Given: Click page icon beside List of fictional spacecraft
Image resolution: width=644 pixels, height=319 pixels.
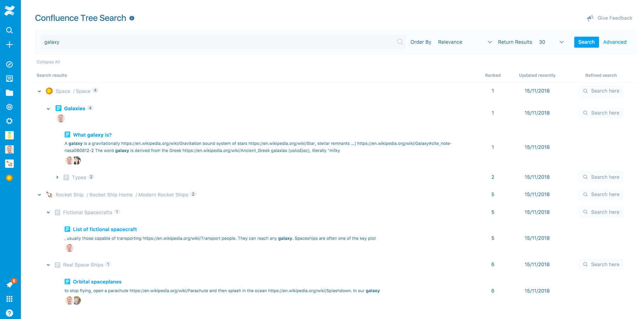Looking at the screenshot, I should 67,229.
